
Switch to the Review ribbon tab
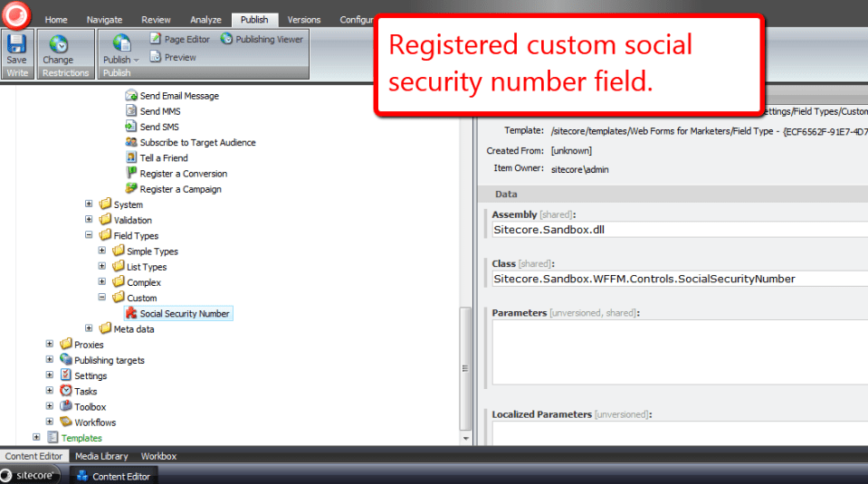(156, 19)
